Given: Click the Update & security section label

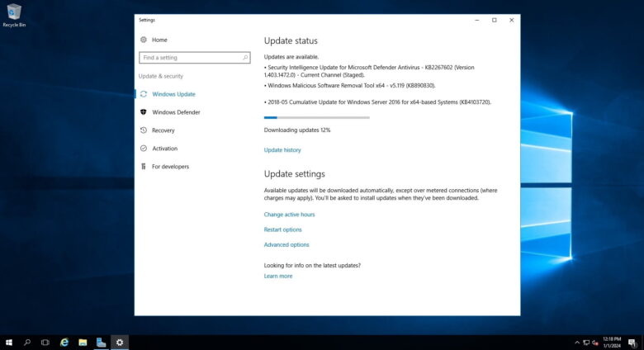Looking at the screenshot, I should [161, 76].
